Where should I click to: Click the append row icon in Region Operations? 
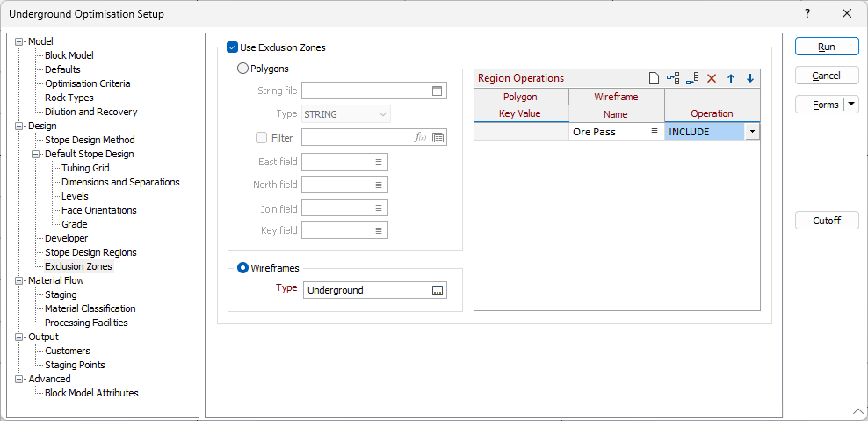692,78
